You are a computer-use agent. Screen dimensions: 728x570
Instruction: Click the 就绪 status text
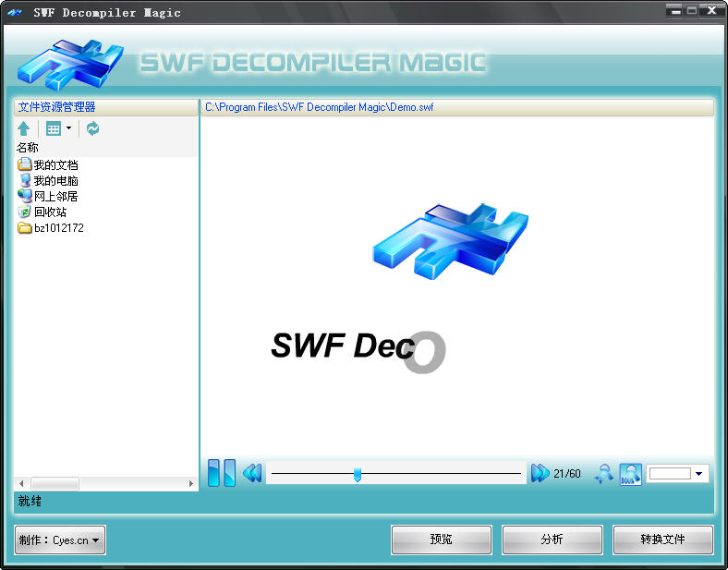click(x=30, y=502)
